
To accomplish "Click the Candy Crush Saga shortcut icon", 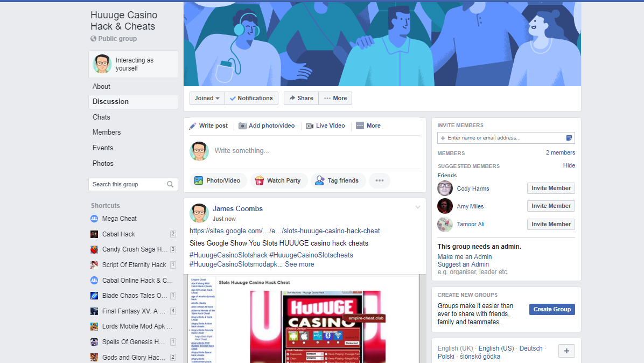I will [94, 249].
